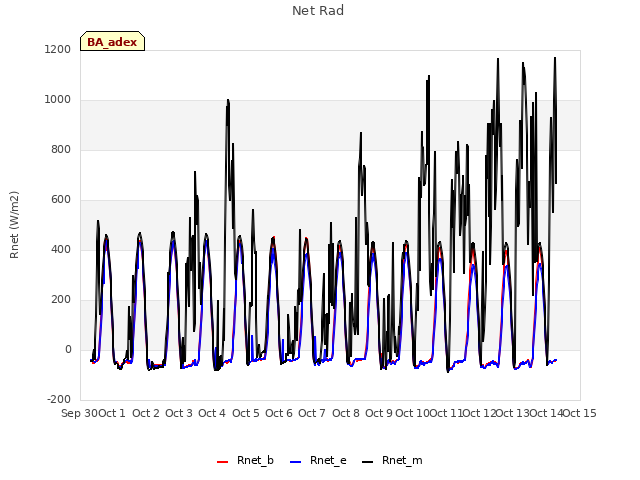
Task: Click the 800 y-axis tick label
Action: (61, 150)
